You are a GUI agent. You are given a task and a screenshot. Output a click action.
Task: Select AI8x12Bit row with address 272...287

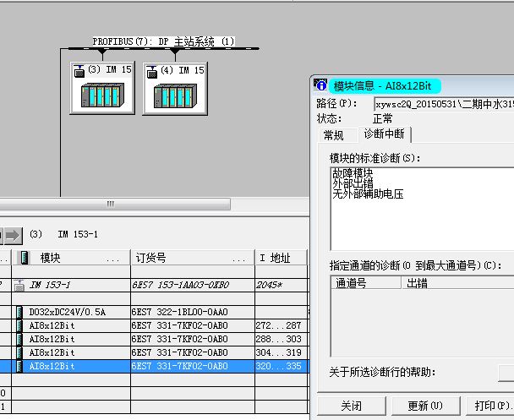point(153,325)
